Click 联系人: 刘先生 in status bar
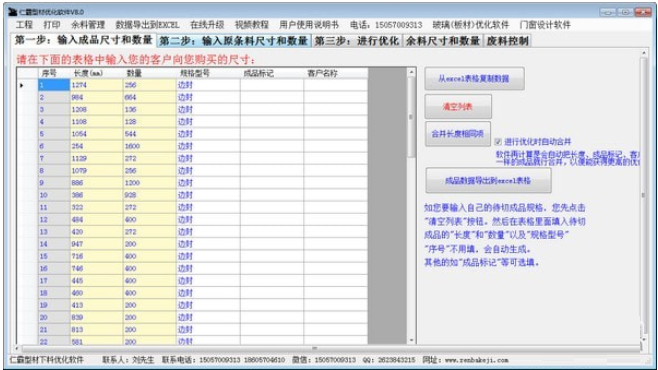The image size is (658, 370). (128, 360)
